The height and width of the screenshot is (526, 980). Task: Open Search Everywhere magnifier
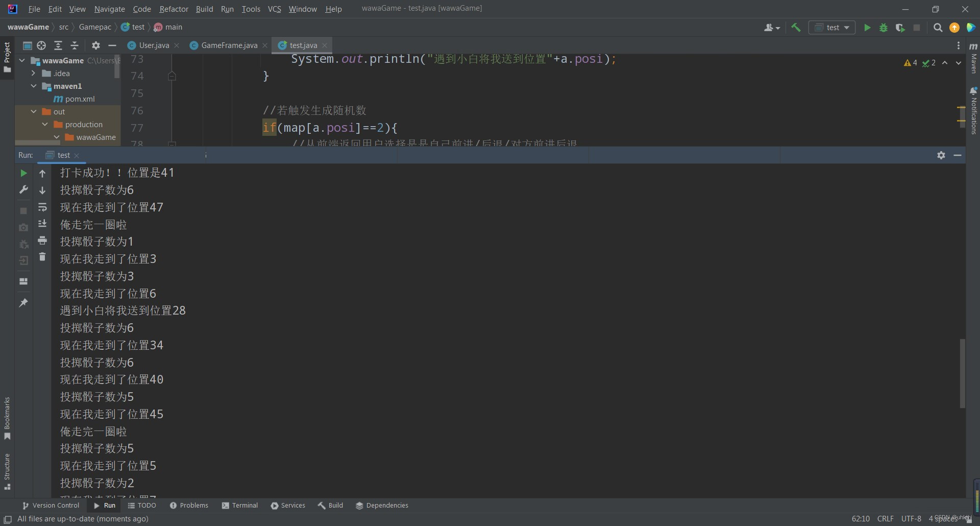tap(938, 28)
